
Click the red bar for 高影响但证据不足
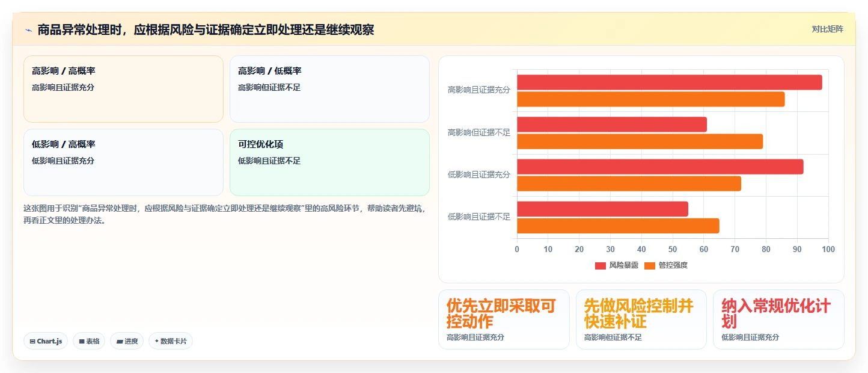[612, 125]
